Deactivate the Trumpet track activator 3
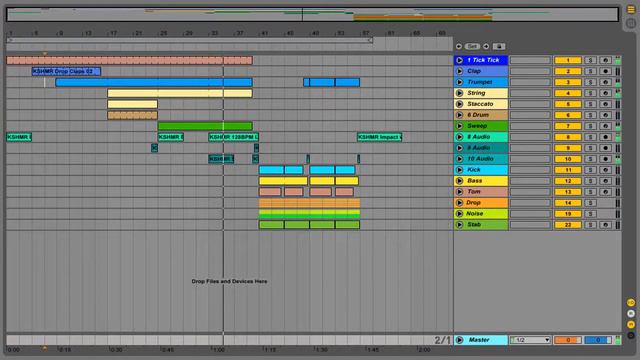Viewport: 640px width, 360px height. [567, 82]
